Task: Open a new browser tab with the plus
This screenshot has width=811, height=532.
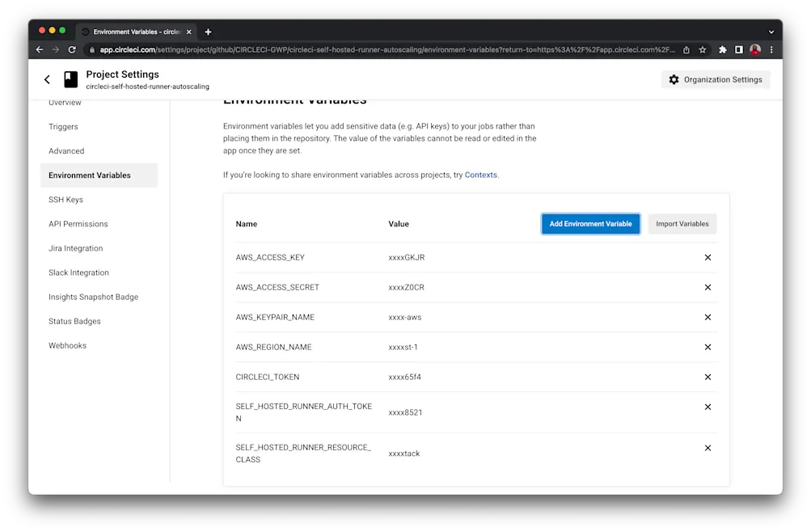Action: click(x=208, y=32)
